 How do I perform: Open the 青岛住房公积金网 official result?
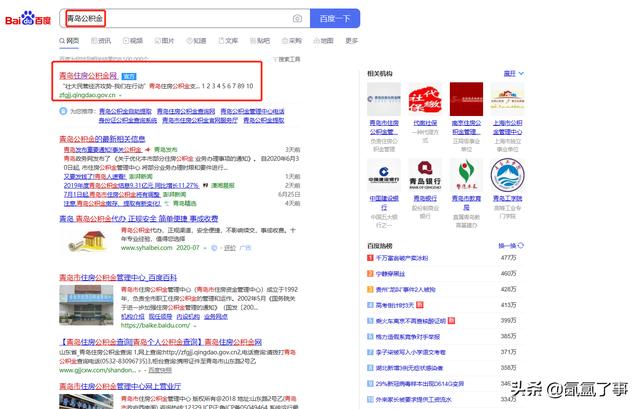[x=89, y=76]
